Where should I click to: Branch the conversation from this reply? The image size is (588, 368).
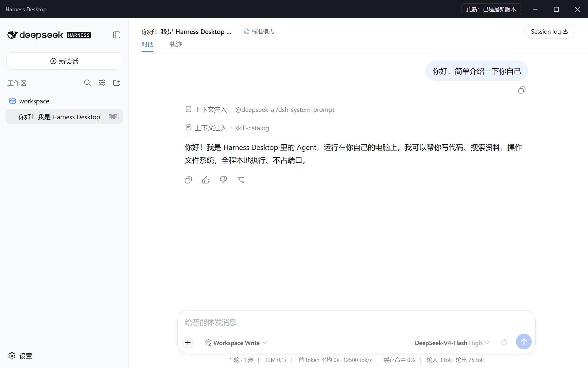pos(241,180)
